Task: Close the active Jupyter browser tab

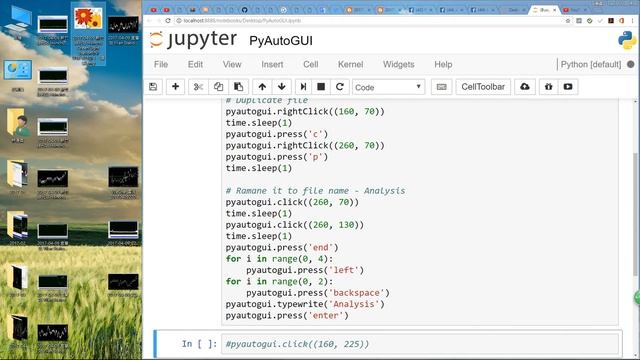Action: point(554,10)
